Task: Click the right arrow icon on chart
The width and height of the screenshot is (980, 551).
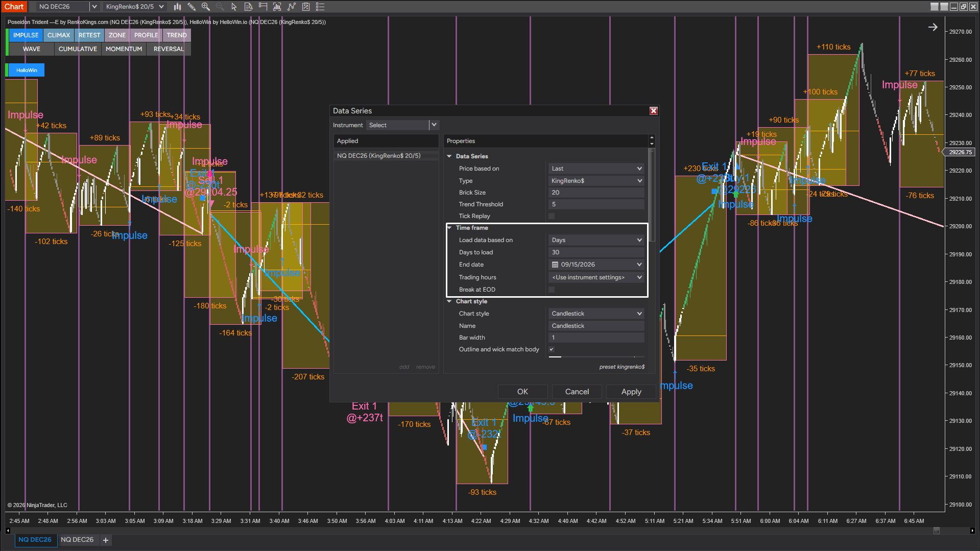Action: [933, 27]
